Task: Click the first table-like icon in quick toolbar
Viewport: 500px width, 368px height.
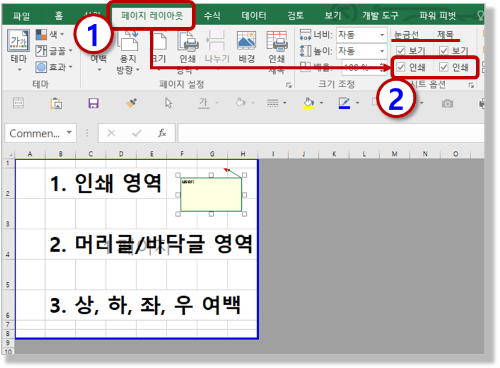Action: click(x=18, y=103)
